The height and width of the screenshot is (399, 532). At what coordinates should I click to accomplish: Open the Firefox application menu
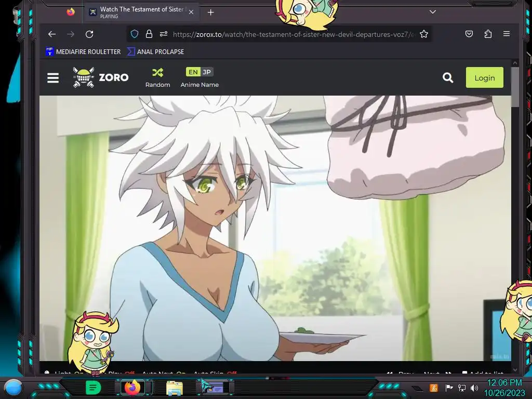(x=507, y=34)
